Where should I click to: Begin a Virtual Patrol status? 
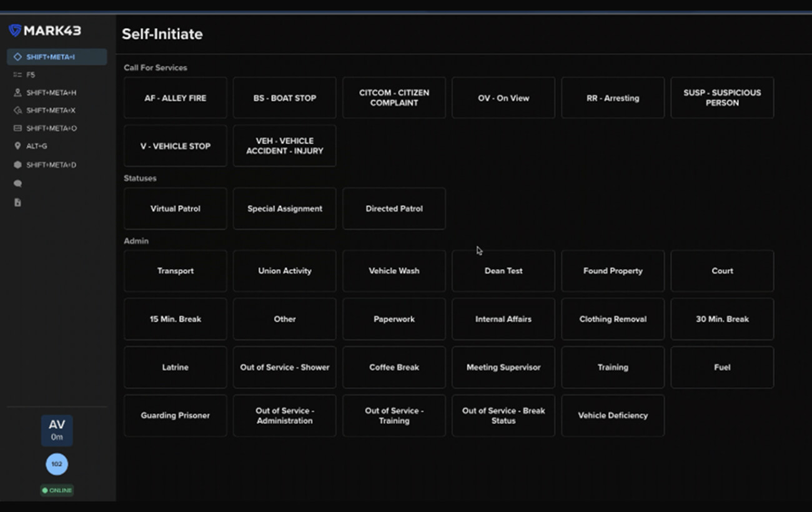(175, 209)
